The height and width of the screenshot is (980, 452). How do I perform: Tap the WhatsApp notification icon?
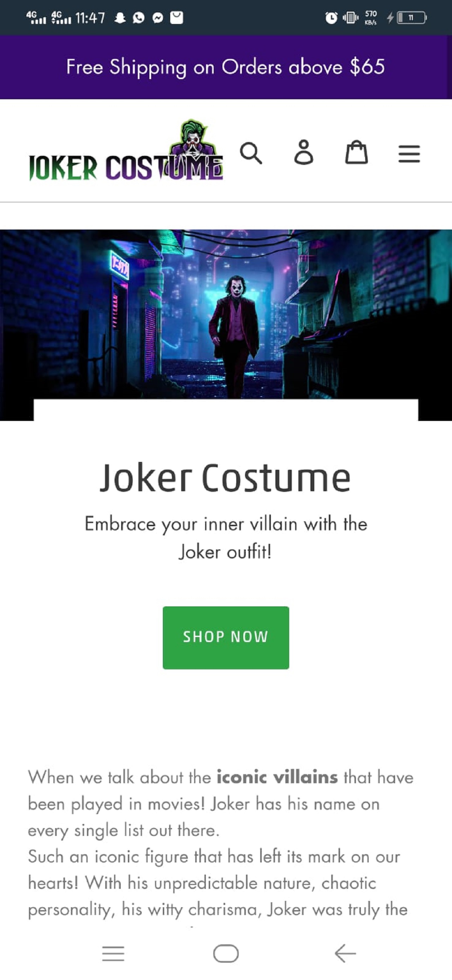tap(138, 18)
